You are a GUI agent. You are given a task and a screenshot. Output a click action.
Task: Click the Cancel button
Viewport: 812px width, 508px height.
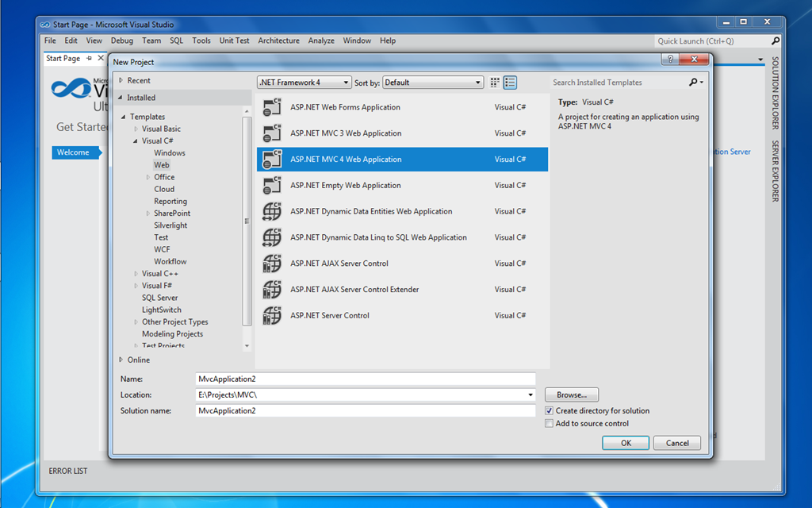pos(677,443)
